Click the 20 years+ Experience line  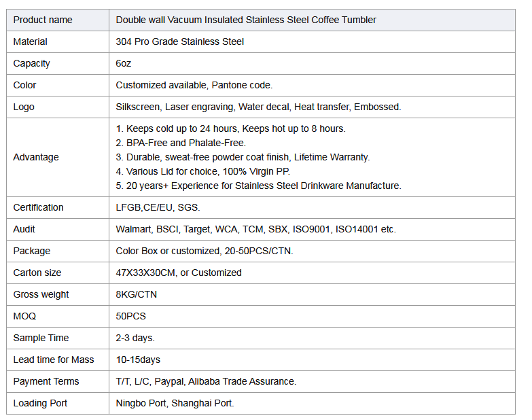click(259, 186)
